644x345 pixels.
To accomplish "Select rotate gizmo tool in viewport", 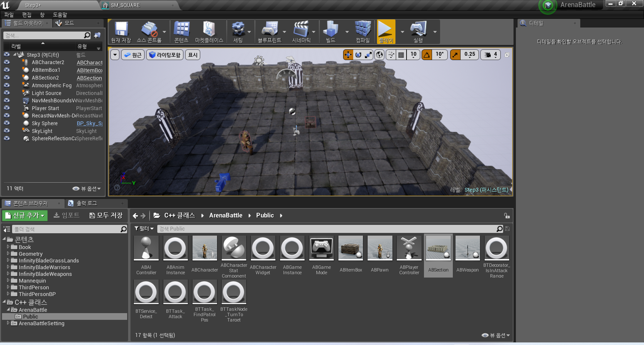I will [358, 55].
